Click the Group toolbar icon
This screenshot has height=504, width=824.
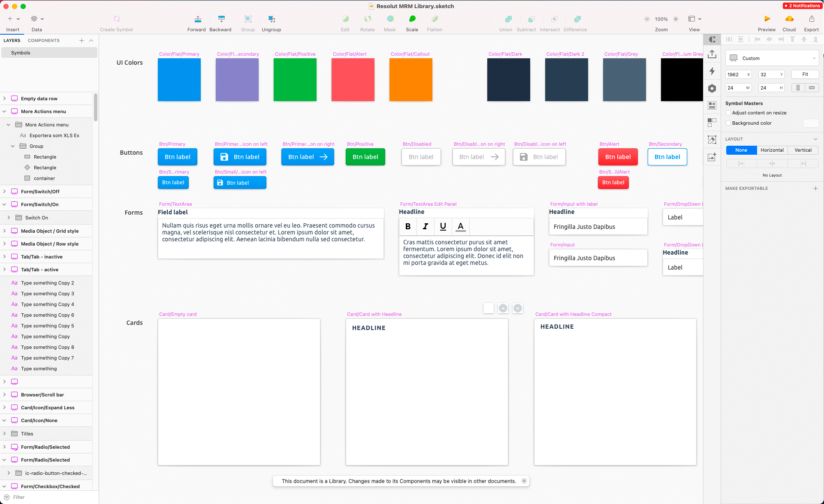[248, 19]
